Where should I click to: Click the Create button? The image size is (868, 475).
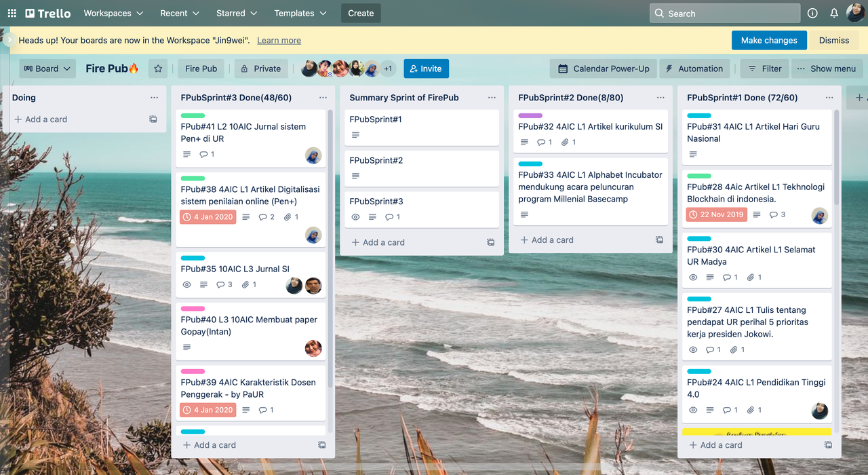[x=361, y=13]
